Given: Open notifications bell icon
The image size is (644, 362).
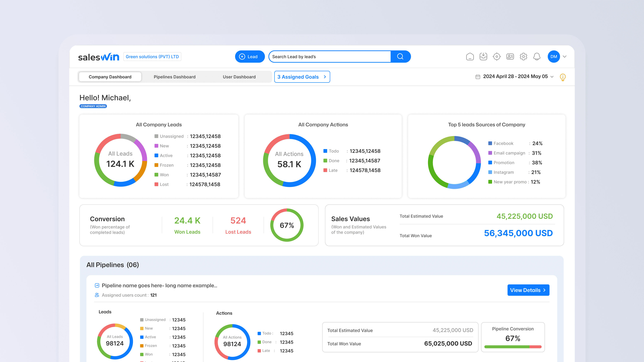Looking at the screenshot, I should (537, 57).
